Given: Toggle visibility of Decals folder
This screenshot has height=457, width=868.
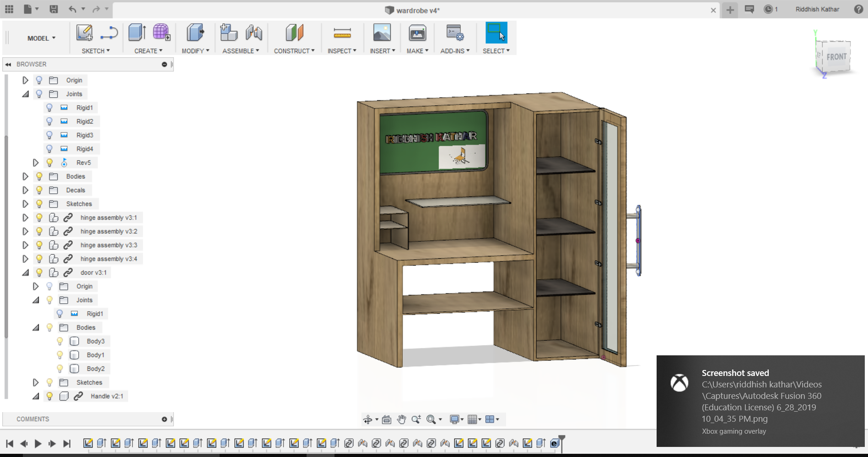Looking at the screenshot, I should (39, 190).
